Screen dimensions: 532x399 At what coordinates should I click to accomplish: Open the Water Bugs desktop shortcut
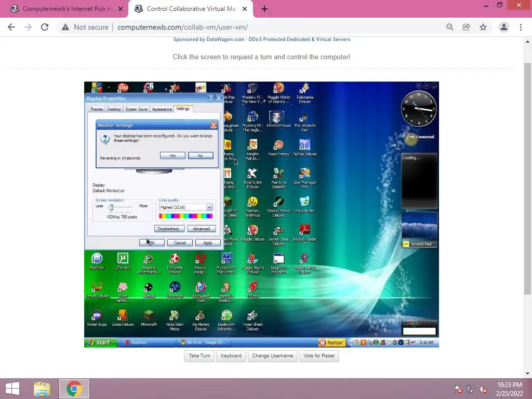[97, 318]
